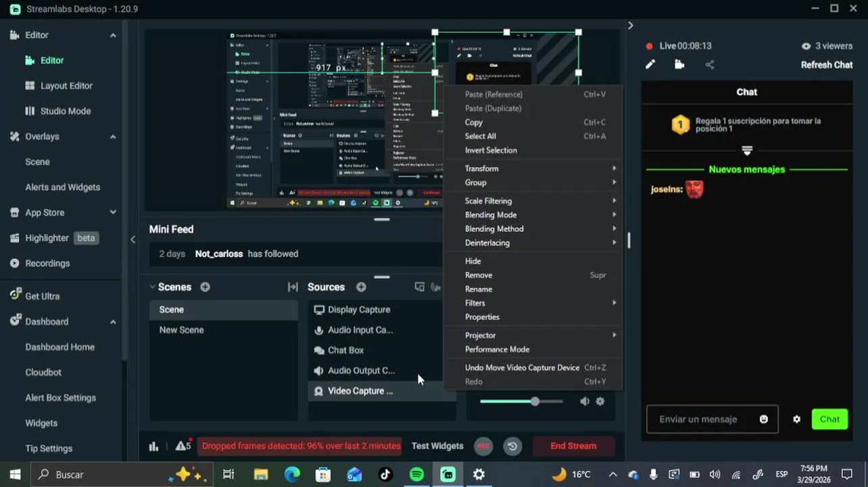Screen dimensions: 868x487
Task: Click the Dropped frames detected warning
Action: pos(301,446)
